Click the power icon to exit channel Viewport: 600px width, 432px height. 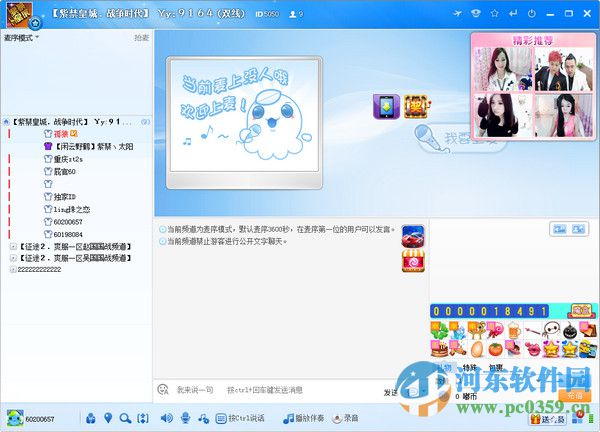(532, 13)
